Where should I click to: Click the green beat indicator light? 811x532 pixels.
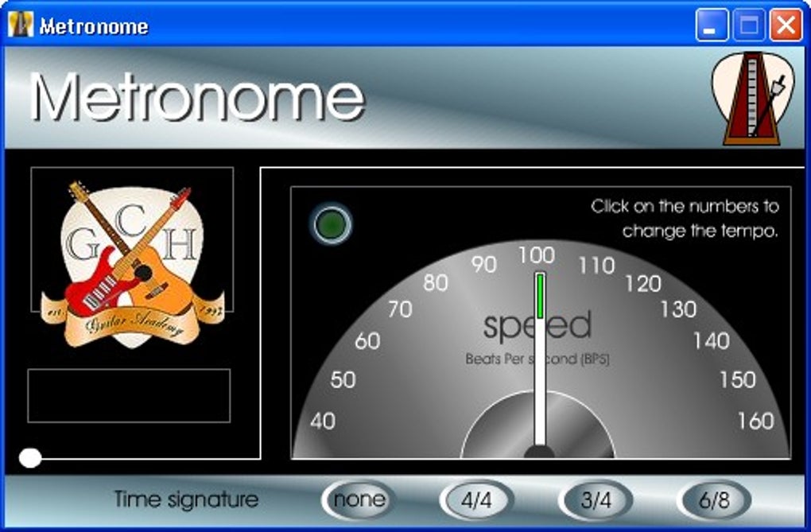(x=332, y=224)
